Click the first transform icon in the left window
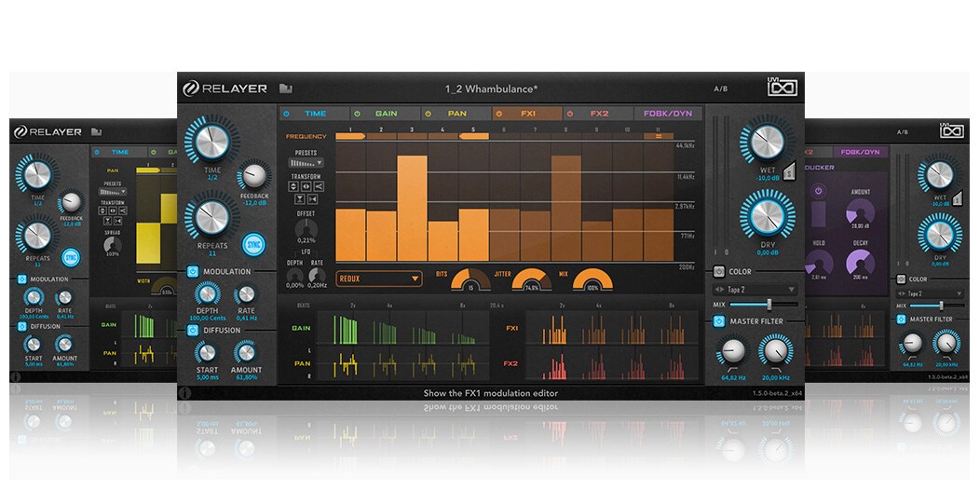 click(103, 211)
